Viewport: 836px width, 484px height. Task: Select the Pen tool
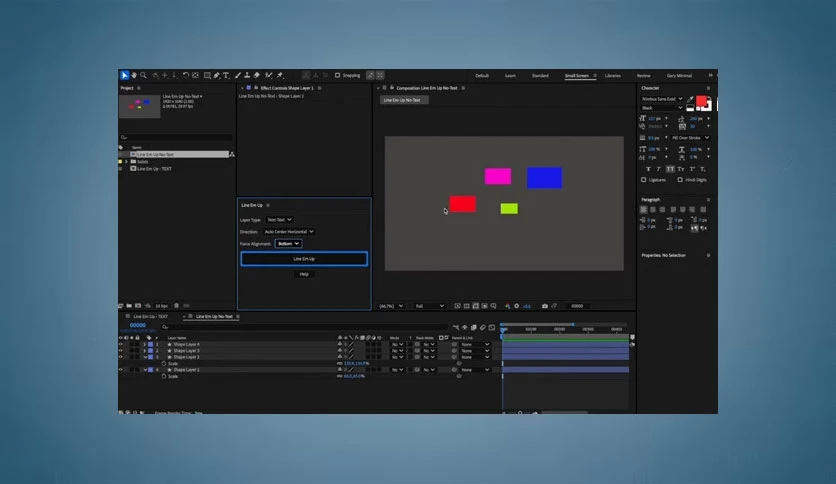(x=216, y=75)
